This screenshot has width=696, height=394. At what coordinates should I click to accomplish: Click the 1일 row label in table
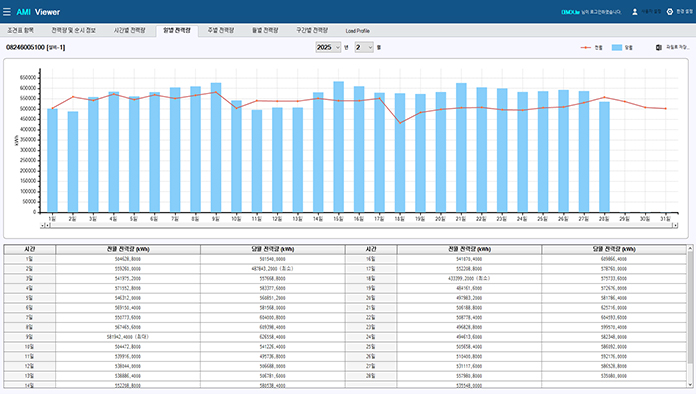tap(29, 259)
